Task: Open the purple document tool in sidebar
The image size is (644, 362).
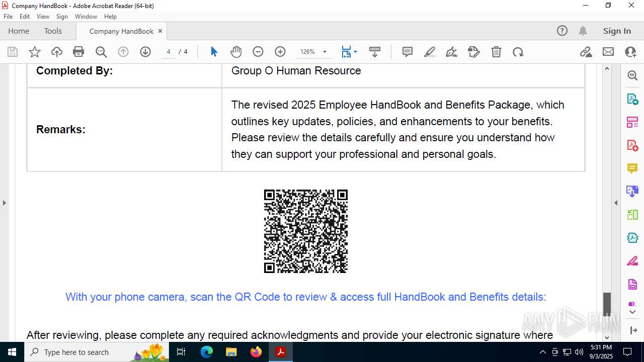Action: [x=632, y=285]
